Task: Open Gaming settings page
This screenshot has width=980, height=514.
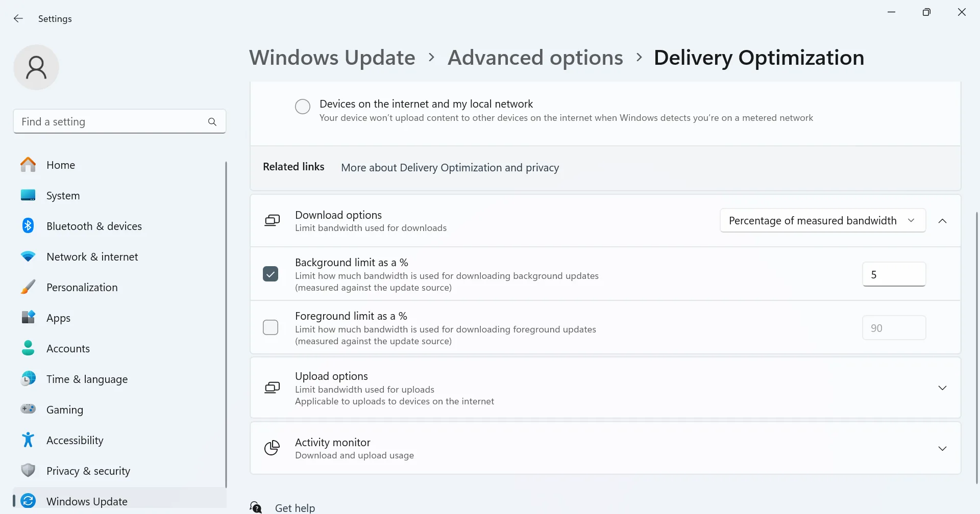Action: [119, 409]
